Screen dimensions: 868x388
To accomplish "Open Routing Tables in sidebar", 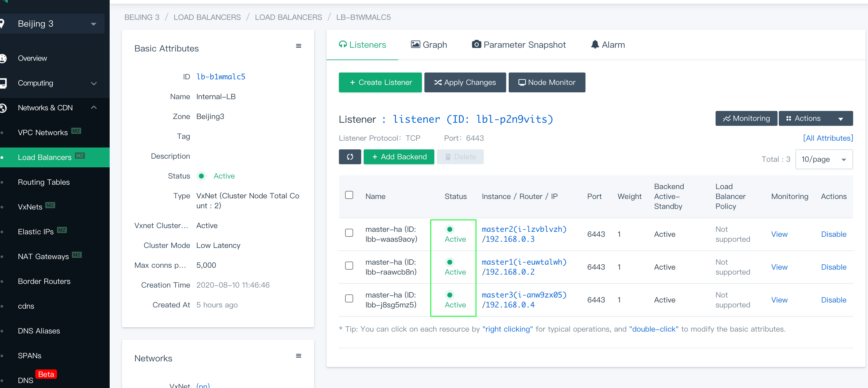I will 44,182.
